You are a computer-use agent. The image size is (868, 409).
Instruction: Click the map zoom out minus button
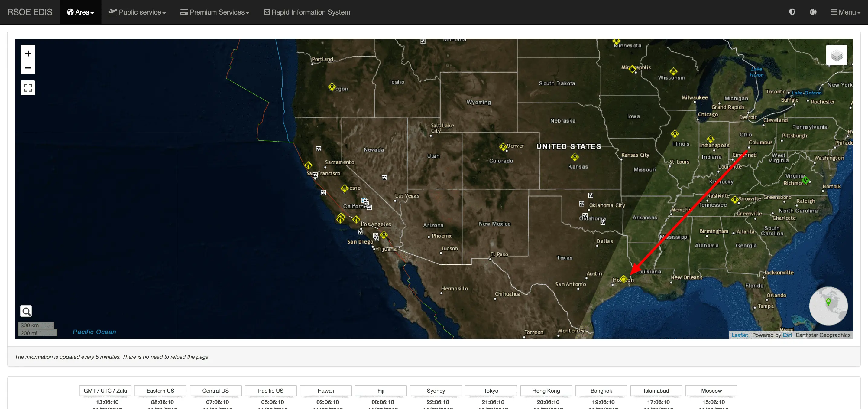click(28, 67)
